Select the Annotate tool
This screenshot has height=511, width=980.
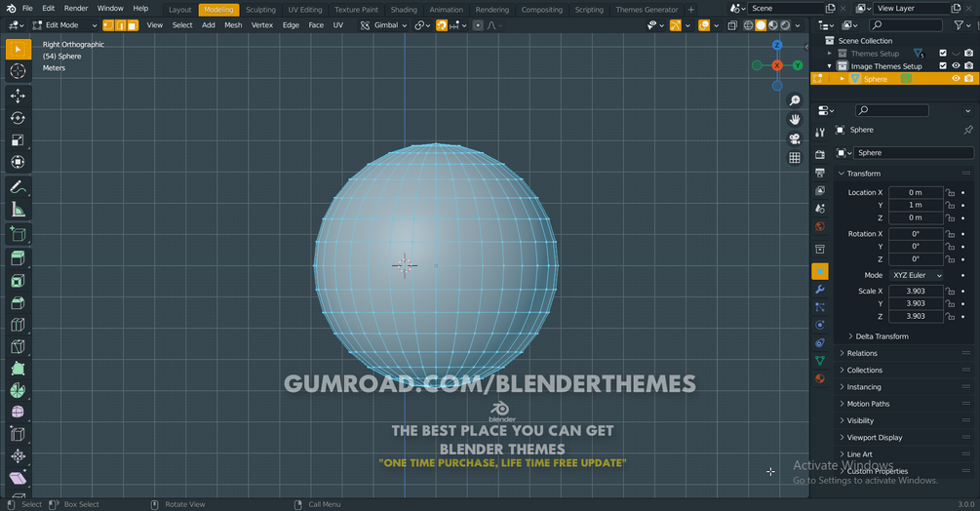pos(19,187)
